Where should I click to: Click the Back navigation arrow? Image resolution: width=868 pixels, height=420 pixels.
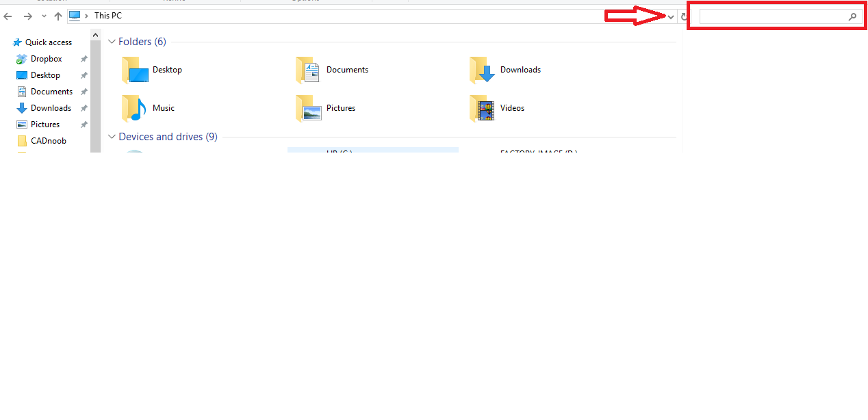pos(8,16)
